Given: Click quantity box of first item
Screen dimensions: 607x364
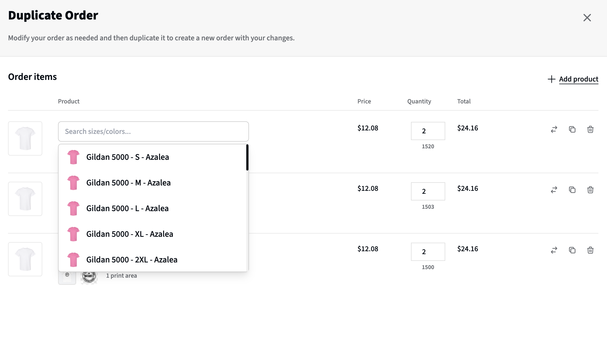Looking at the screenshot, I should click(x=428, y=131).
